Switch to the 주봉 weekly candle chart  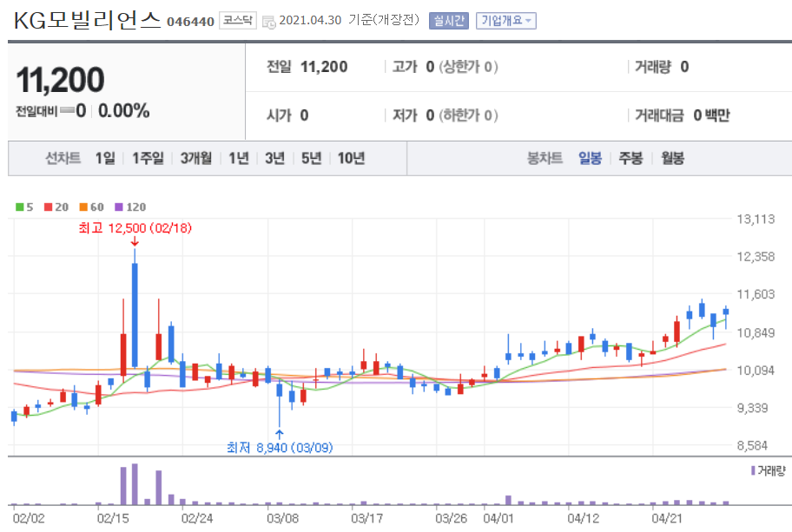(630, 159)
